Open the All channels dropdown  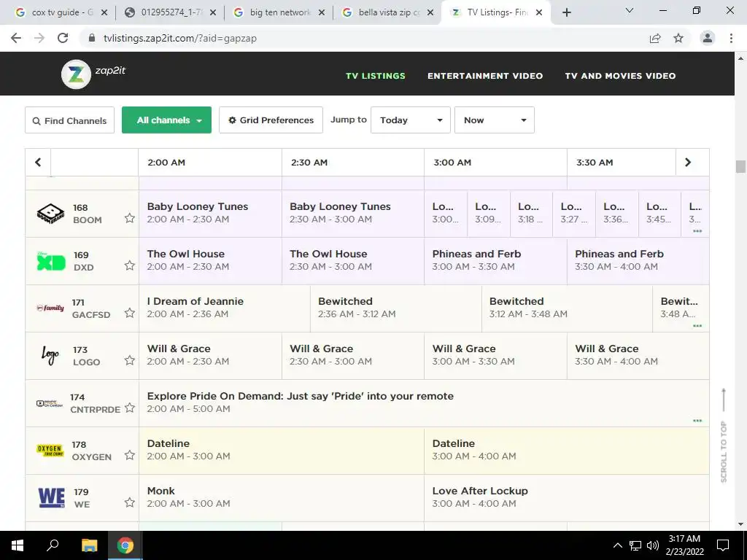click(167, 120)
